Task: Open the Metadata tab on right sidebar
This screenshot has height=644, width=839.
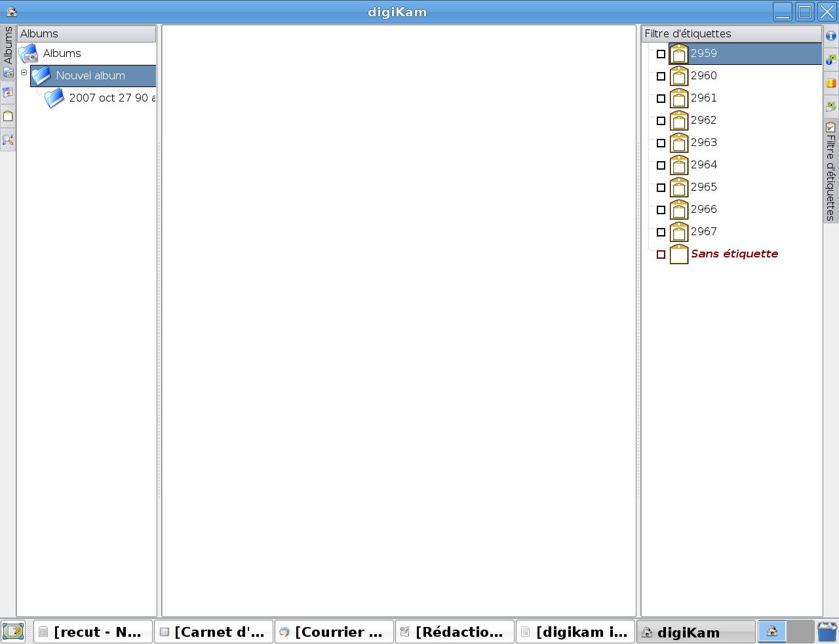Action: point(830,60)
